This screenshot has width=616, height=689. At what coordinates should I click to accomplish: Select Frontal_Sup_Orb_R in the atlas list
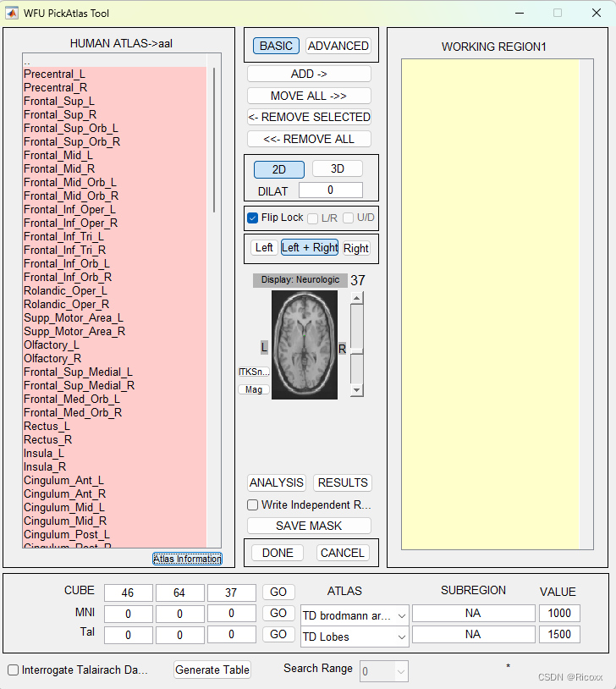tap(115, 142)
